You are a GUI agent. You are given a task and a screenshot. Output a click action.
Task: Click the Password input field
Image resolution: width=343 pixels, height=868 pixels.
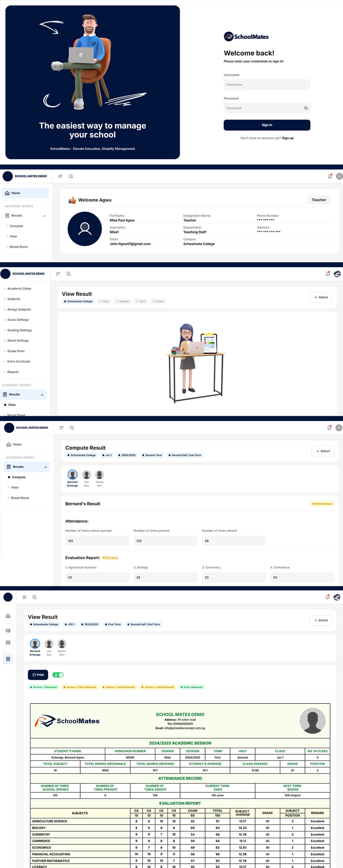coord(267,108)
